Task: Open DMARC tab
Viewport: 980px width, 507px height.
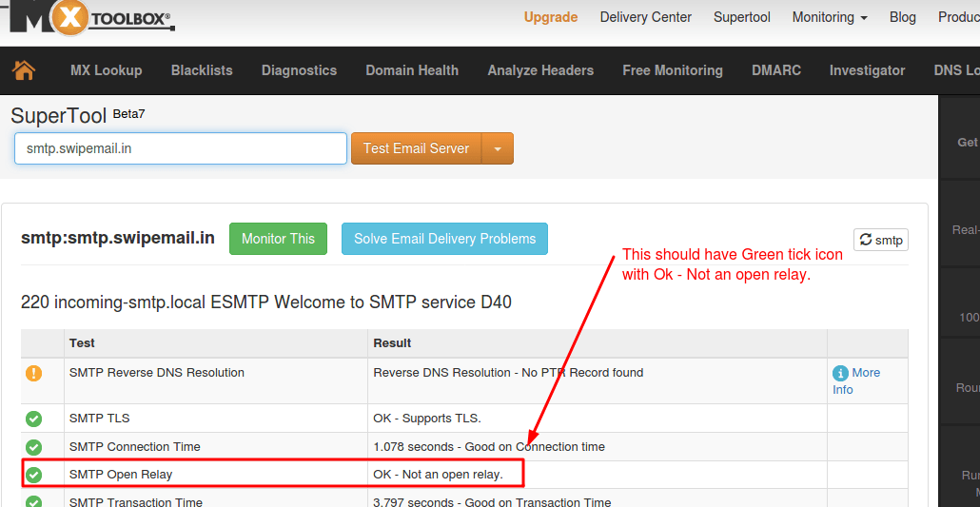Action: (x=776, y=70)
